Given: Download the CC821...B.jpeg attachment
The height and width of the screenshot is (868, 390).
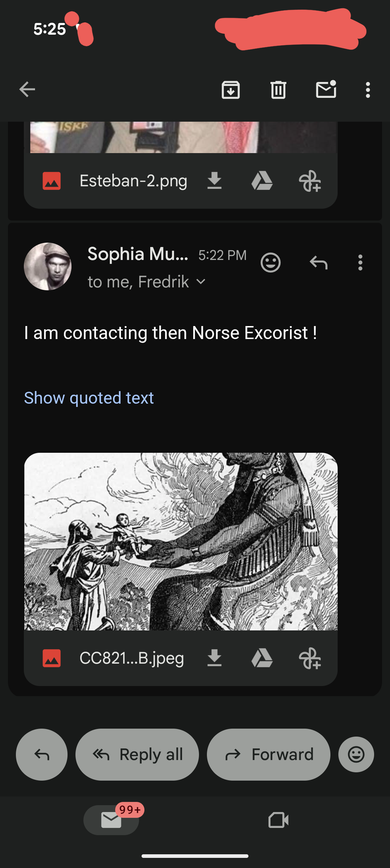Looking at the screenshot, I should 214,658.
